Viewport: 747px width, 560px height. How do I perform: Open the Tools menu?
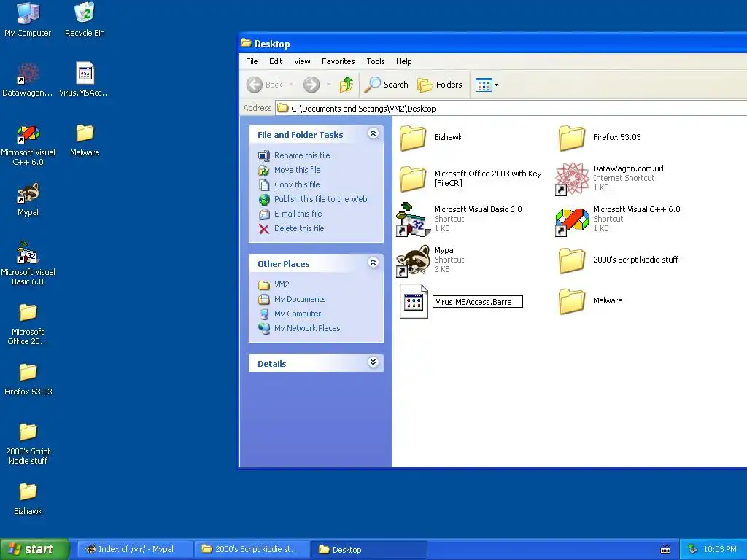pyautogui.click(x=376, y=61)
